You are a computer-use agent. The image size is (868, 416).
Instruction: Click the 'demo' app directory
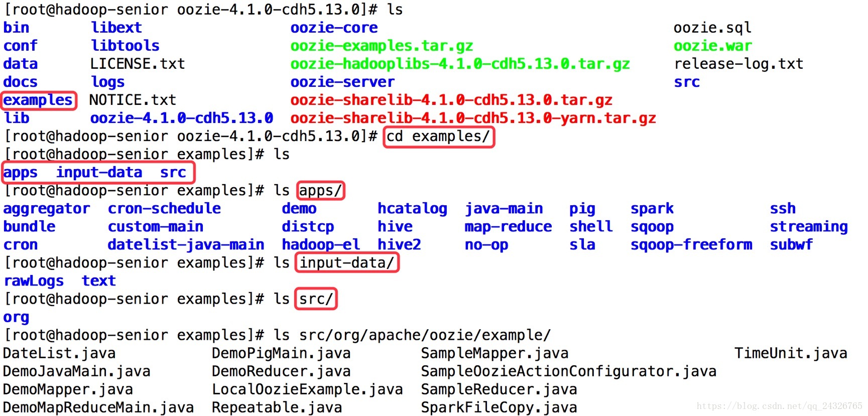pos(299,208)
